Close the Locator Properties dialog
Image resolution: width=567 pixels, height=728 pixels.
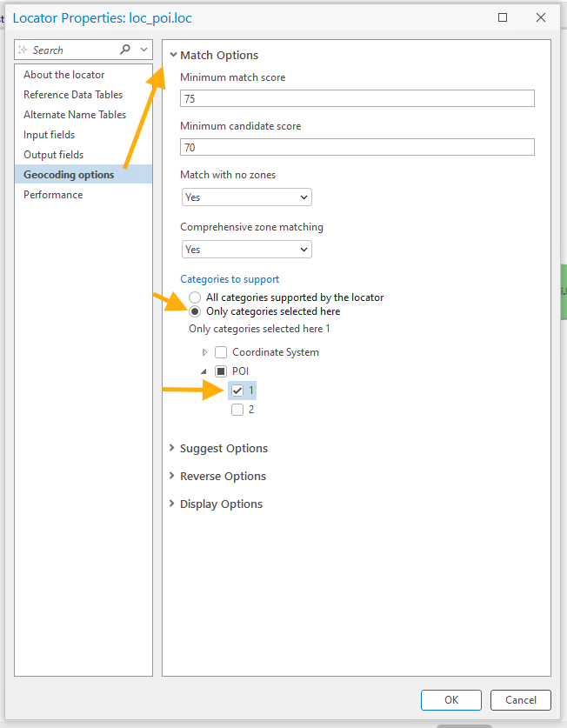click(541, 17)
